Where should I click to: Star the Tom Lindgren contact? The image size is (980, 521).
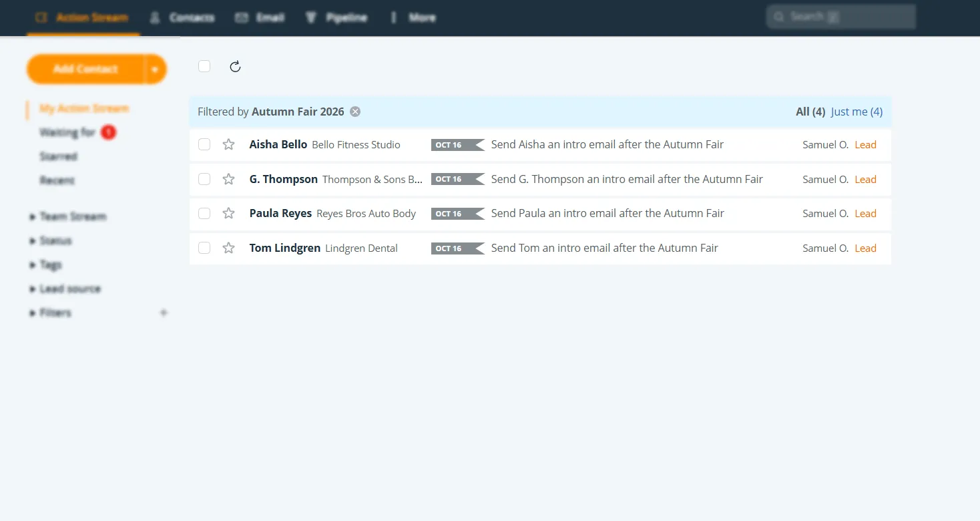click(228, 248)
